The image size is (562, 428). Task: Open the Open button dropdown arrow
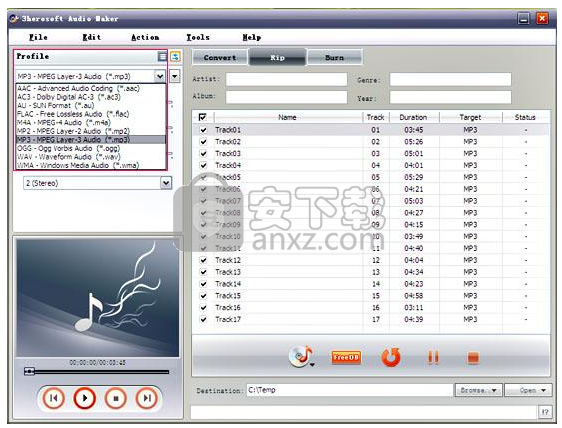click(x=544, y=390)
